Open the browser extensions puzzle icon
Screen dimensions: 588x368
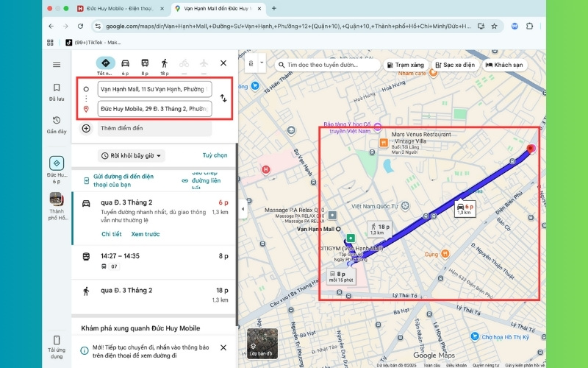click(529, 26)
